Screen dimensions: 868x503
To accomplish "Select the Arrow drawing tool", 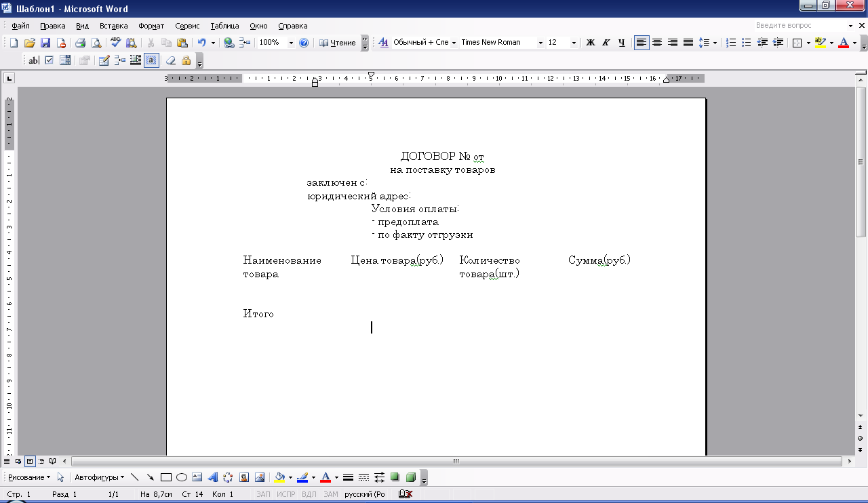I will [x=150, y=477].
